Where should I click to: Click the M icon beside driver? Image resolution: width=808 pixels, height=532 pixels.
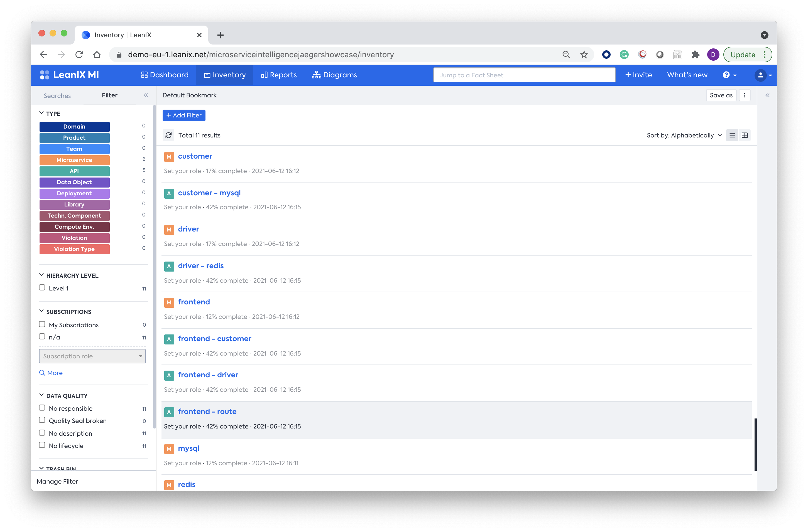tap(169, 230)
